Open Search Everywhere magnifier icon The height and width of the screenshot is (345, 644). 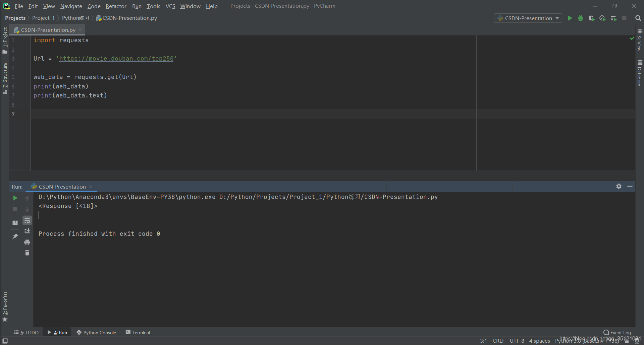(x=638, y=18)
